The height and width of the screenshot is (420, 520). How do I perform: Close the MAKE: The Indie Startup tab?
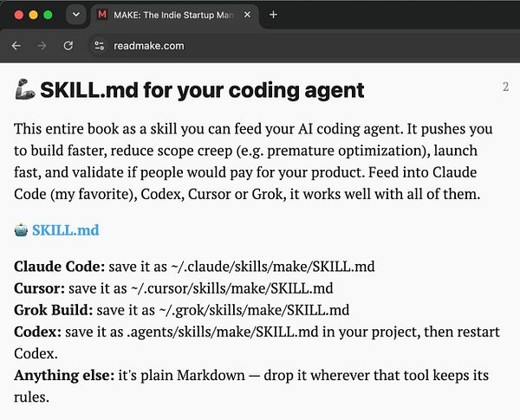pyautogui.click(x=247, y=15)
